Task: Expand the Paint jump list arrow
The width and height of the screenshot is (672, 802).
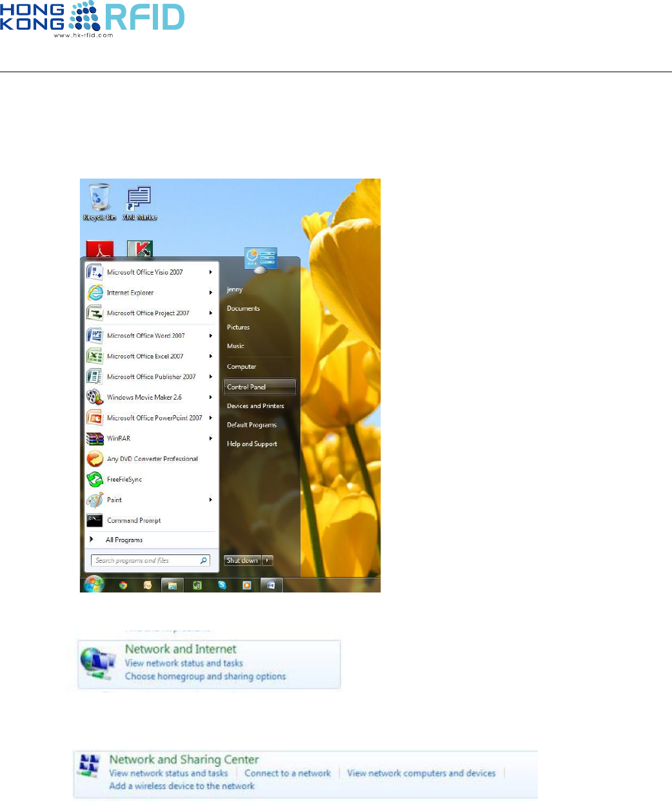Action: 211,500
